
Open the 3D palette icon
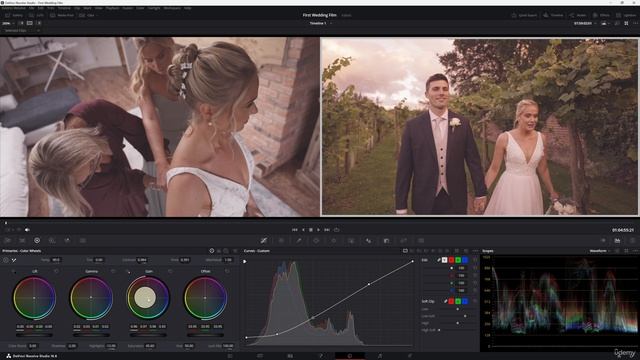click(x=421, y=240)
